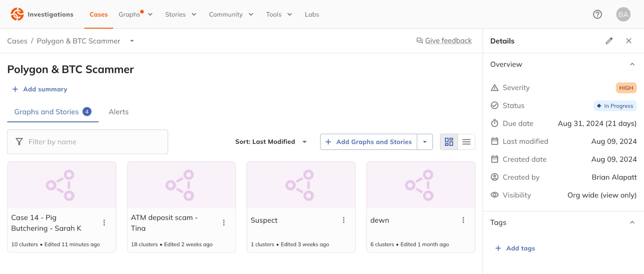The width and height of the screenshot is (644, 274).
Task: Collapse the Tags section
Action: point(632,222)
